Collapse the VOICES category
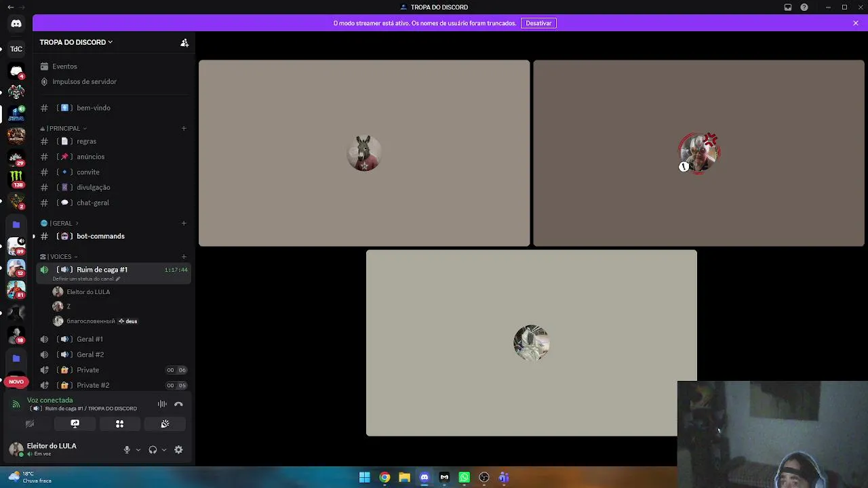 pos(59,256)
